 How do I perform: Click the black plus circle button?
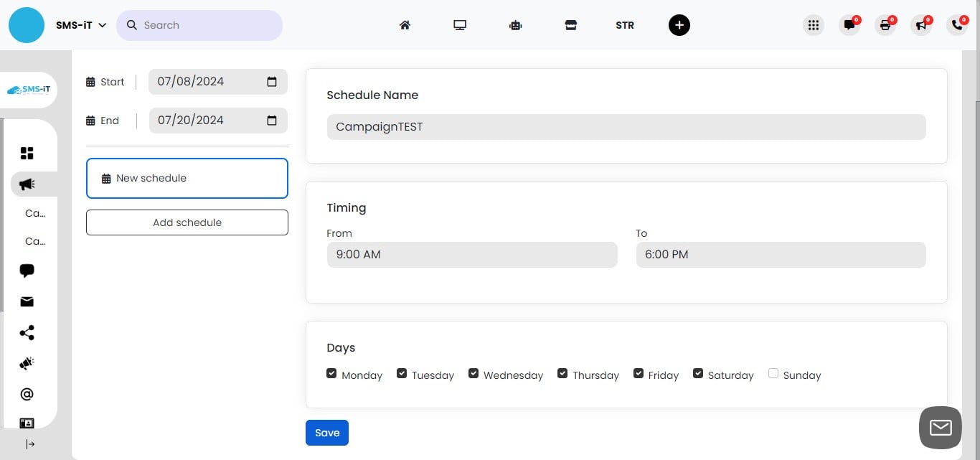click(x=679, y=25)
